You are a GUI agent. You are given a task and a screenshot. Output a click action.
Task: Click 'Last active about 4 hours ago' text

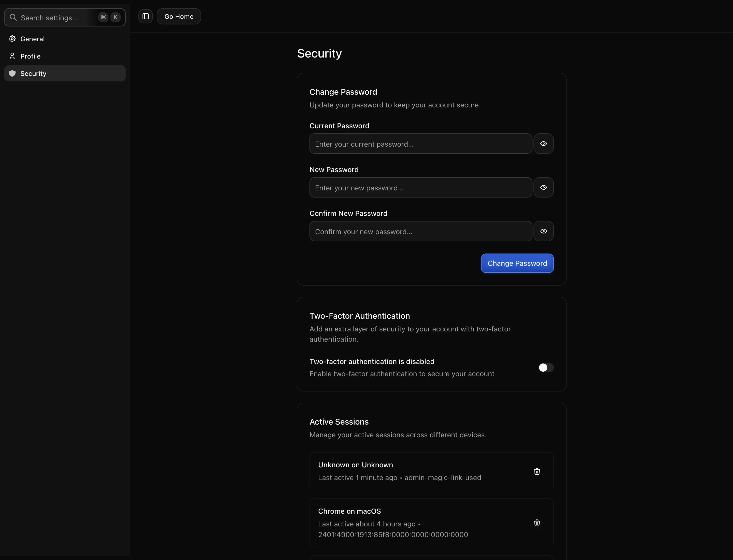click(367, 524)
